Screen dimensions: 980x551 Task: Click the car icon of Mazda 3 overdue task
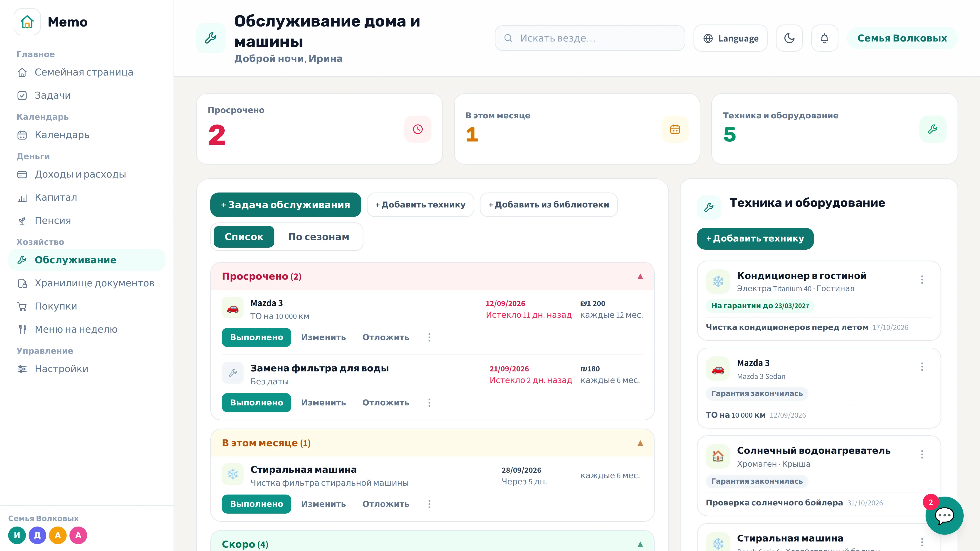tap(233, 308)
